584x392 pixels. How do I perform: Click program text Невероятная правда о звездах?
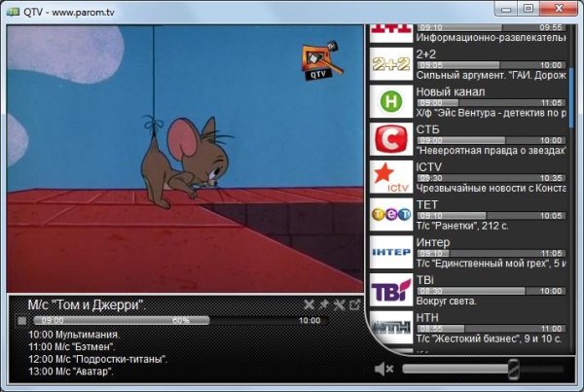[x=492, y=151]
